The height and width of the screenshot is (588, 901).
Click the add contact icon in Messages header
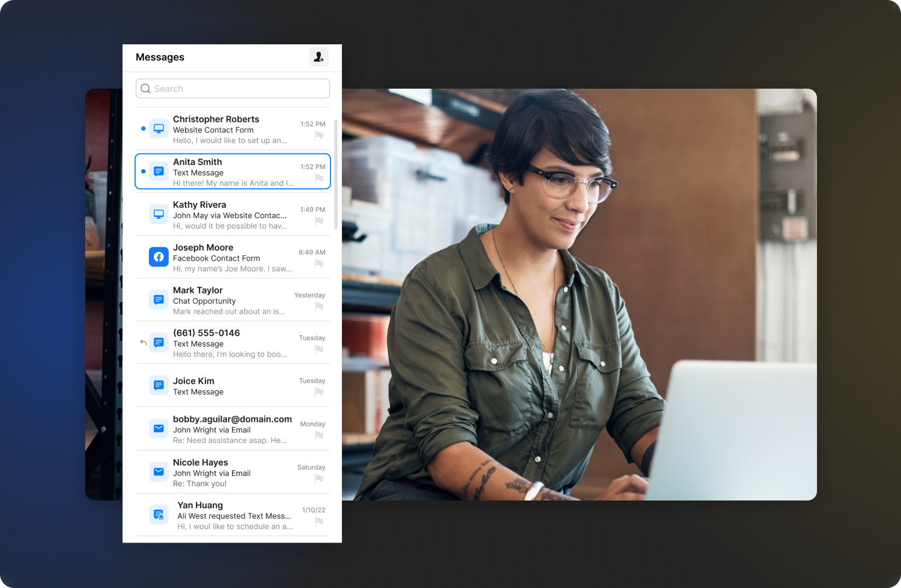coord(319,57)
